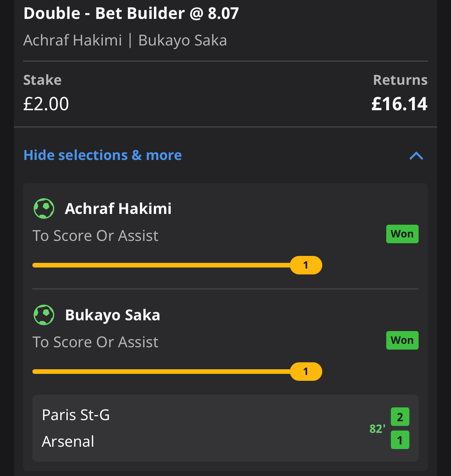Viewport: 451px width, 476px height.
Task: Select the Bukayo Saka selection name
Action: 113,315
